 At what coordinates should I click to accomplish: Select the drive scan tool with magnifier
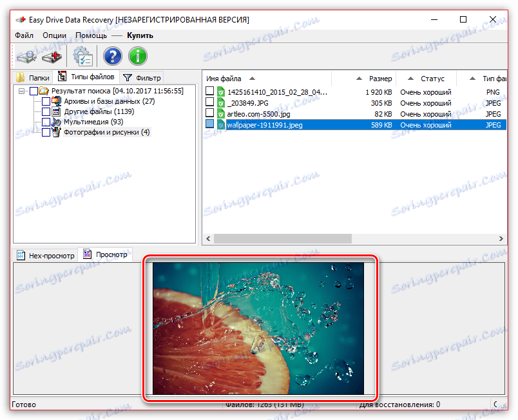[x=26, y=57]
